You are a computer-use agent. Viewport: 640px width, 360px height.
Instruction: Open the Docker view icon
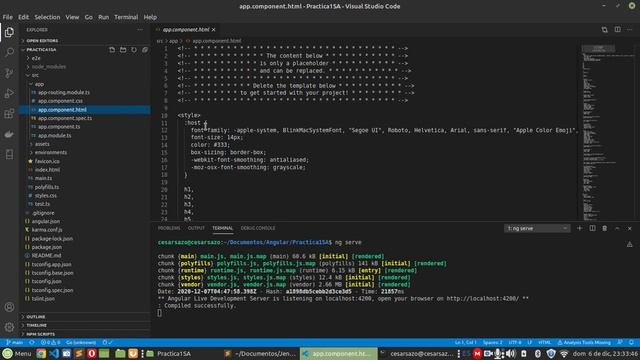tap(9, 134)
